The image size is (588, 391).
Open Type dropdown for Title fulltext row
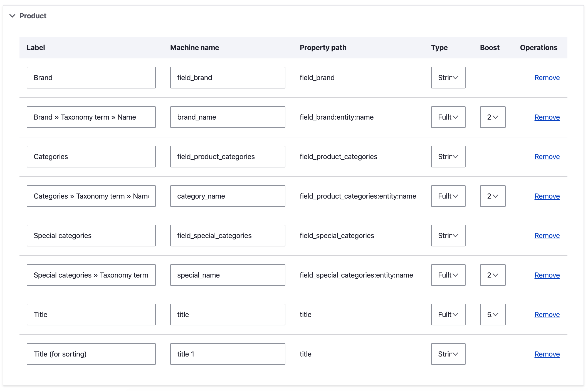[448, 315]
